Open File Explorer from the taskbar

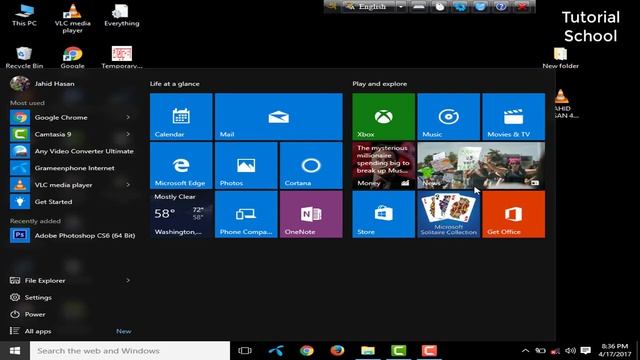(368, 351)
